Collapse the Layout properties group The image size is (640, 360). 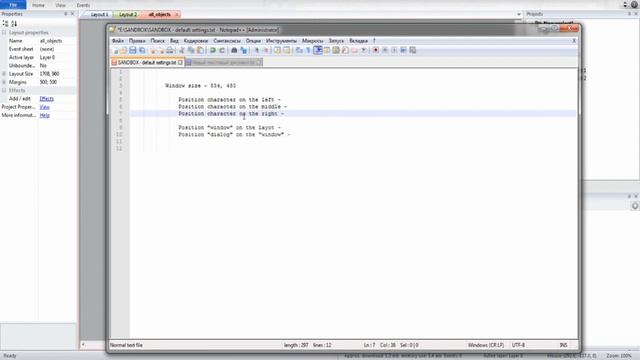point(4,33)
